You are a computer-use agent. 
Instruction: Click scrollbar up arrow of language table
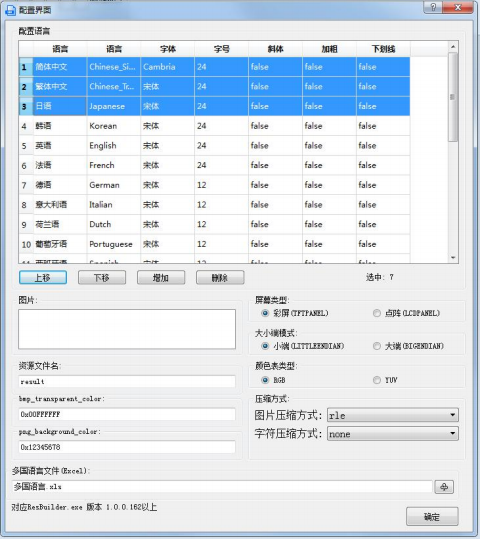(x=453, y=46)
